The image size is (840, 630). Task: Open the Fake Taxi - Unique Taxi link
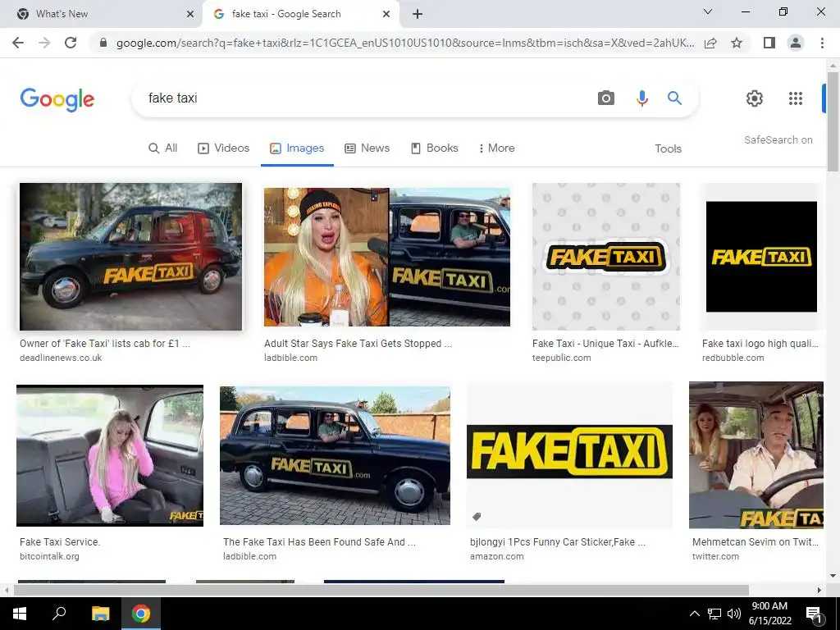605,344
